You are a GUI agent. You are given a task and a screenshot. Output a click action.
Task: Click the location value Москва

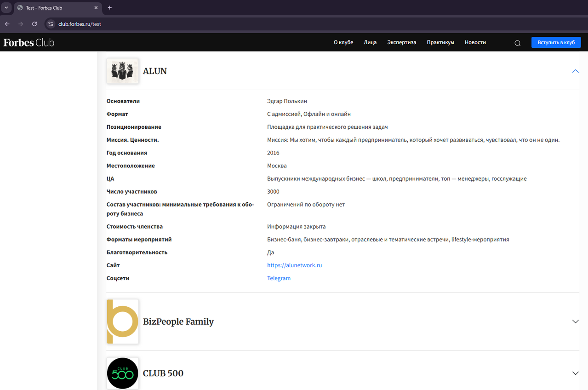(277, 166)
